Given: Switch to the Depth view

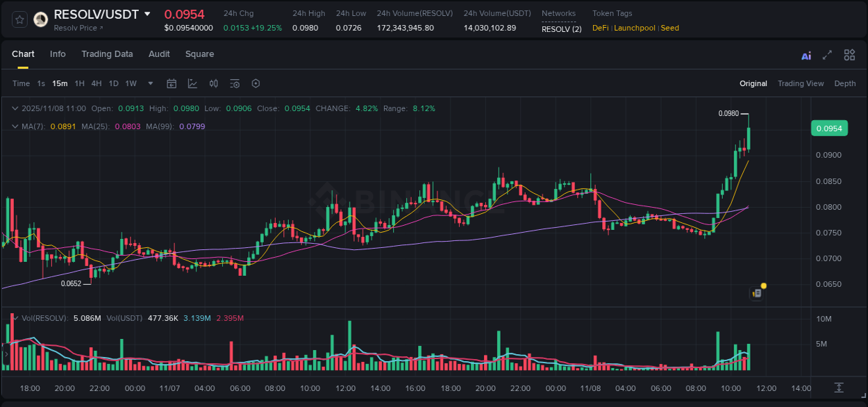Looking at the screenshot, I should coord(845,83).
